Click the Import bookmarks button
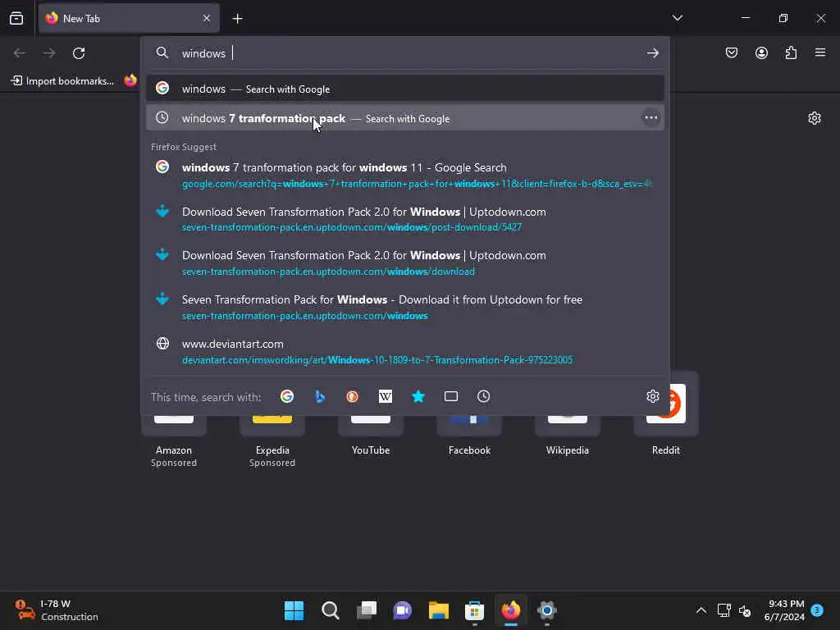This screenshot has height=630, width=840. pos(62,81)
